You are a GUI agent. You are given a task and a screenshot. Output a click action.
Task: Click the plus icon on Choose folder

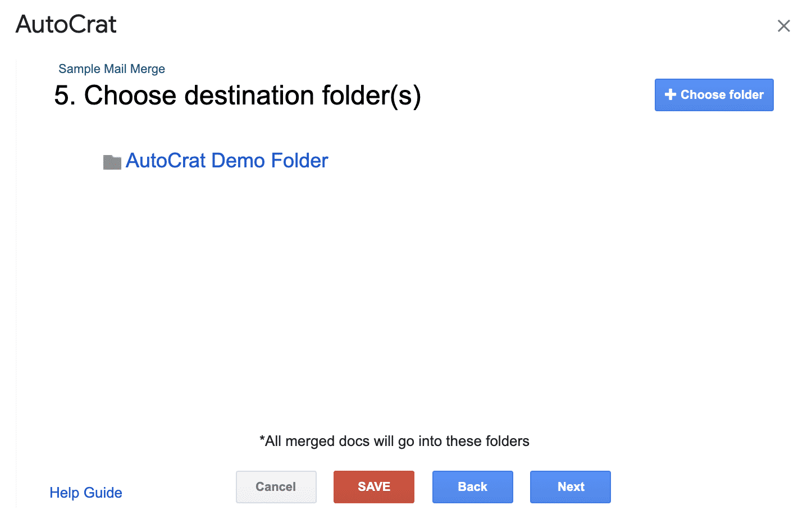tap(670, 95)
